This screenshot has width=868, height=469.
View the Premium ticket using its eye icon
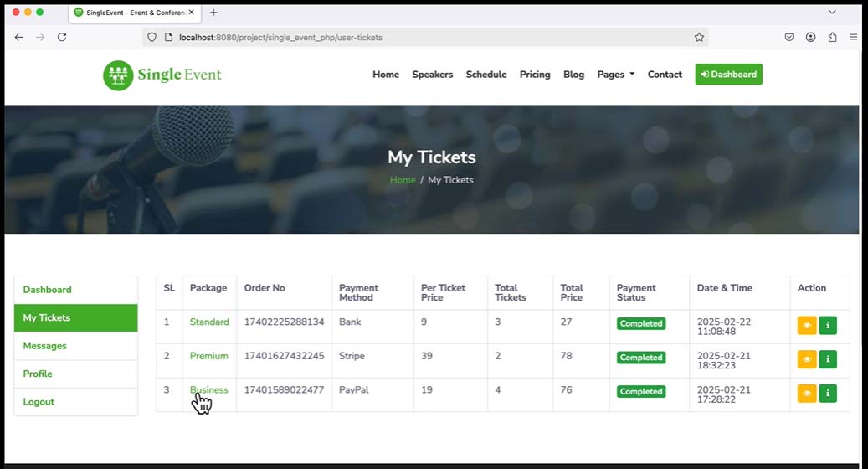tap(806, 359)
